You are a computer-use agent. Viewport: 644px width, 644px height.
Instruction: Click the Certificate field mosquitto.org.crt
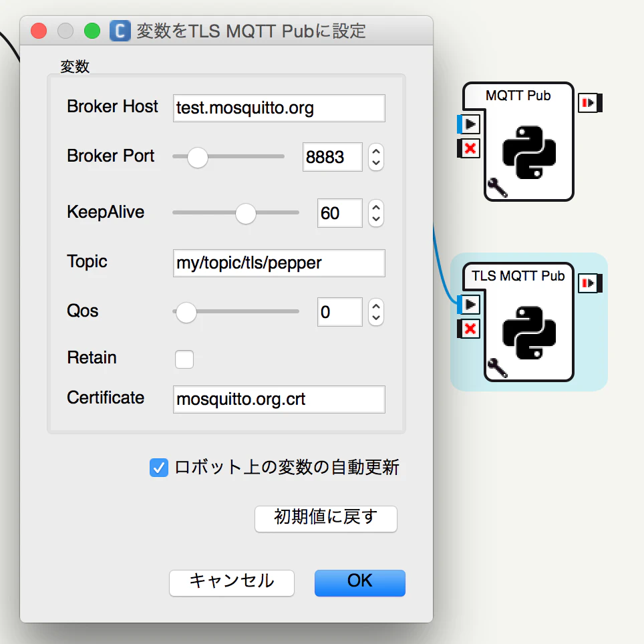click(279, 399)
